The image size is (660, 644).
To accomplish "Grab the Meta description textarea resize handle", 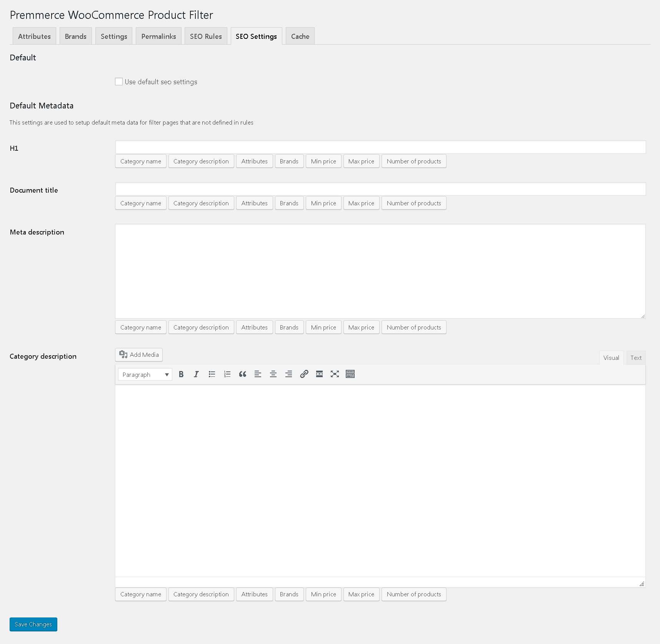I will pos(643,316).
